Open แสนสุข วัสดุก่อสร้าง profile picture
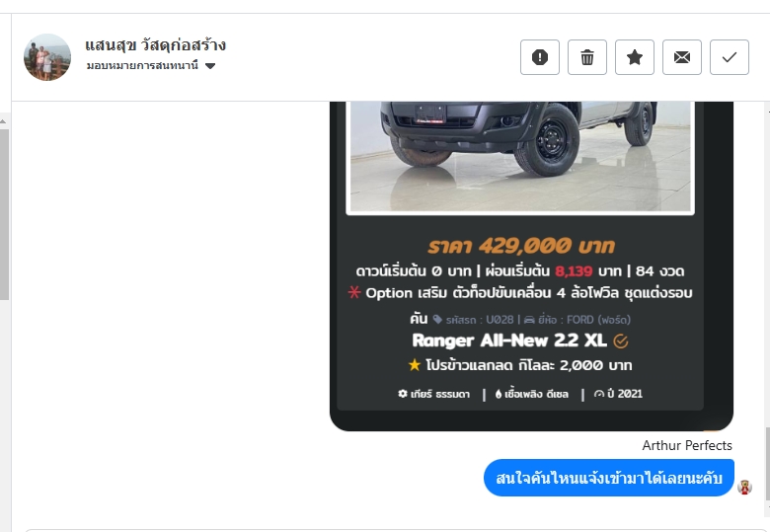770x532 pixels. pyautogui.click(x=47, y=57)
